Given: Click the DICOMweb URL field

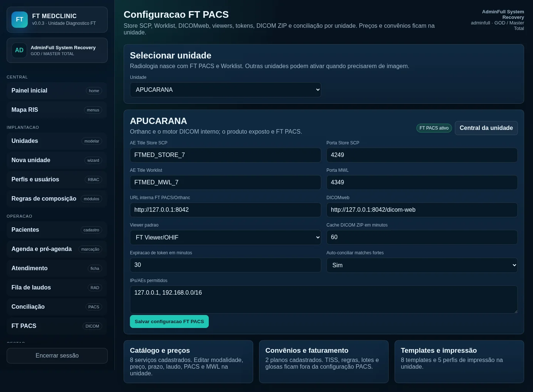Looking at the screenshot, I should pos(422,210).
